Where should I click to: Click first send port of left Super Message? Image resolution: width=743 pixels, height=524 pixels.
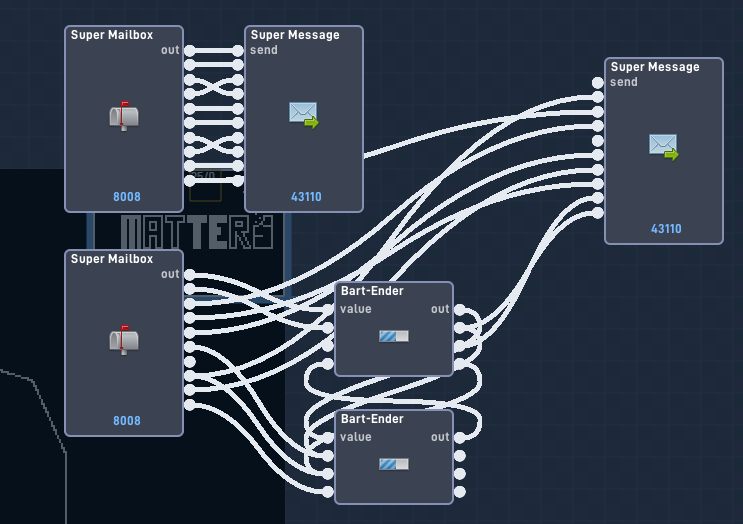pyautogui.click(x=238, y=50)
